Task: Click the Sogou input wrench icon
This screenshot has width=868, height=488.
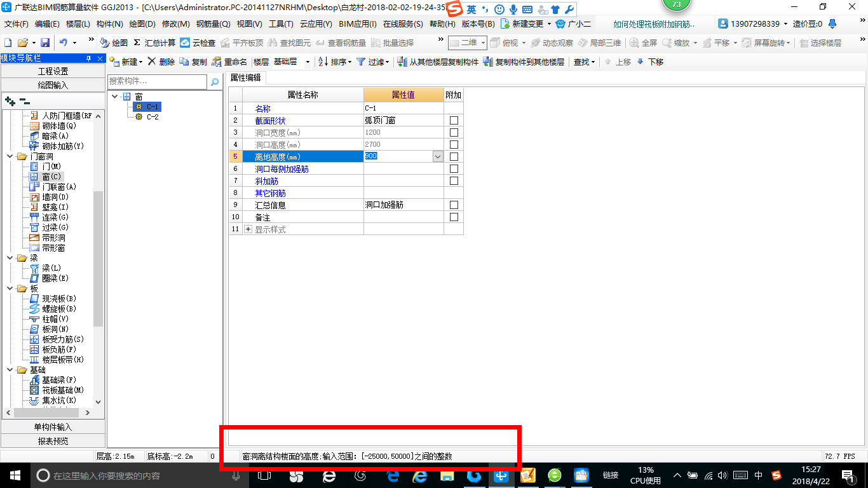Action: tap(569, 10)
